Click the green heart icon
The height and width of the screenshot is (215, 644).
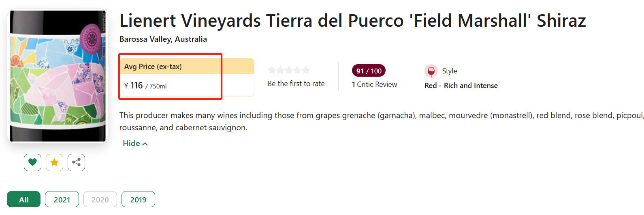pyautogui.click(x=32, y=162)
